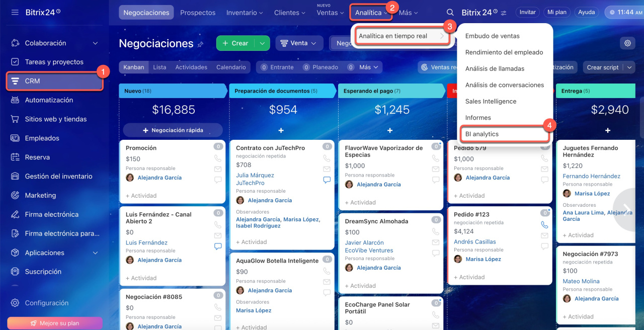The height and width of the screenshot is (330, 644).
Task: Click the Mejore su plan button
Action: (x=55, y=323)
